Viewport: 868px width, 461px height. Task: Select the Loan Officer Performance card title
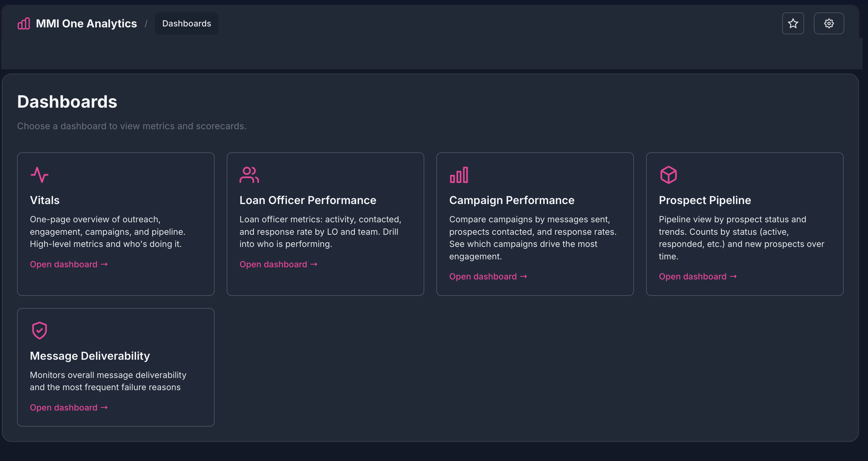pos(308,200)
